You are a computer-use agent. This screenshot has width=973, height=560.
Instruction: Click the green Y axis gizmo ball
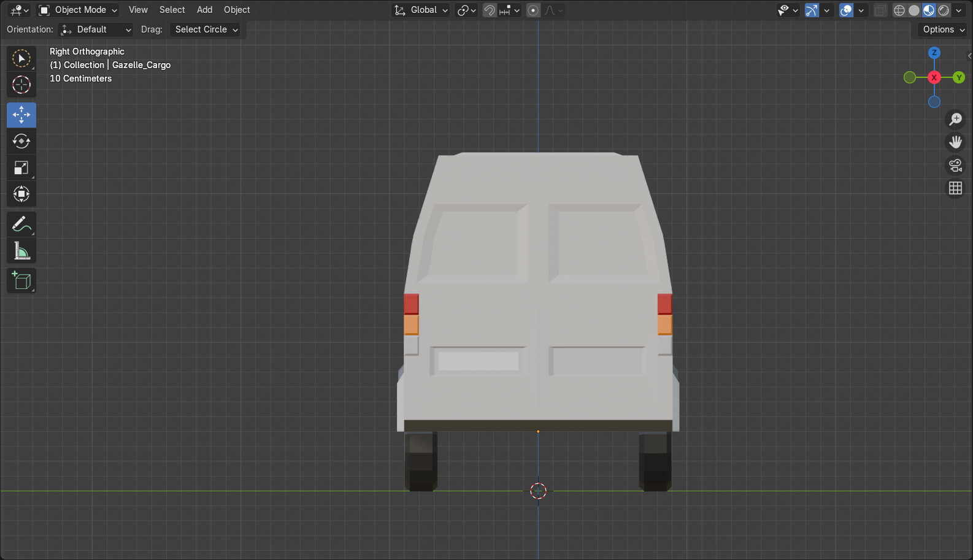pos(959,77)
